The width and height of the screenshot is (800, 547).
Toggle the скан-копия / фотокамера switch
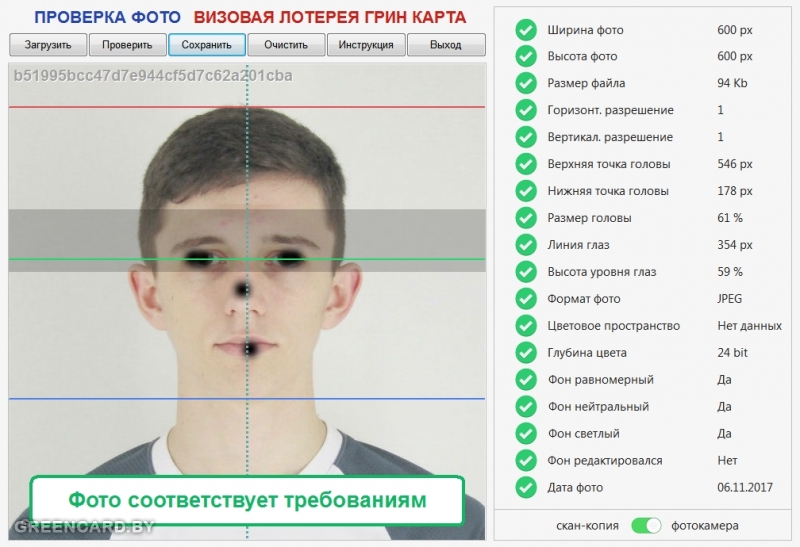(646, 526)
